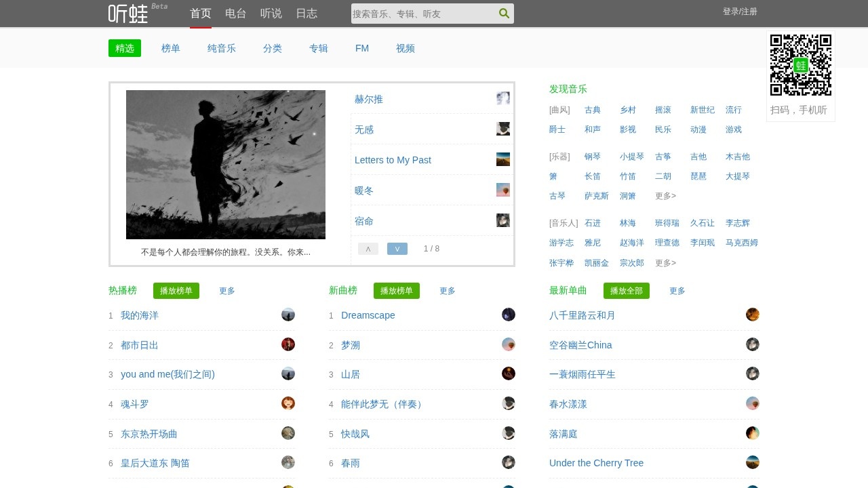Viewport: 868px width, 488px height.
Task: Collapse carousel using the up arrow control
Action: point(368,248)
